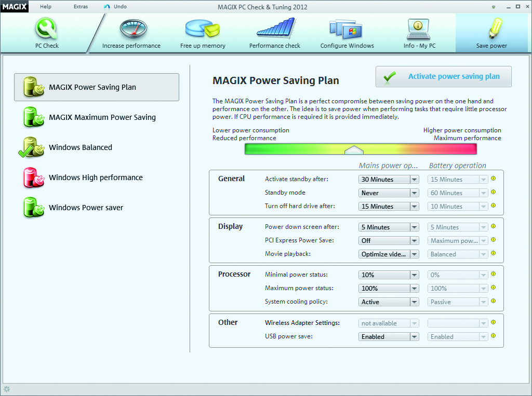Click info icon for System cooling policy
Viewport: 532px width, 396px height.
[x=494, y=301]
